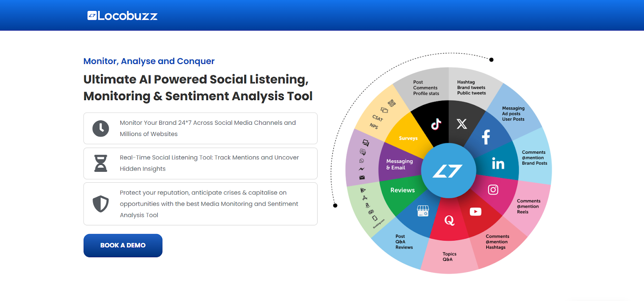644x301 pixels.
Task: Click the Messenger icon in messaging section
Action: pyautogui.click(x=361, y=169)
